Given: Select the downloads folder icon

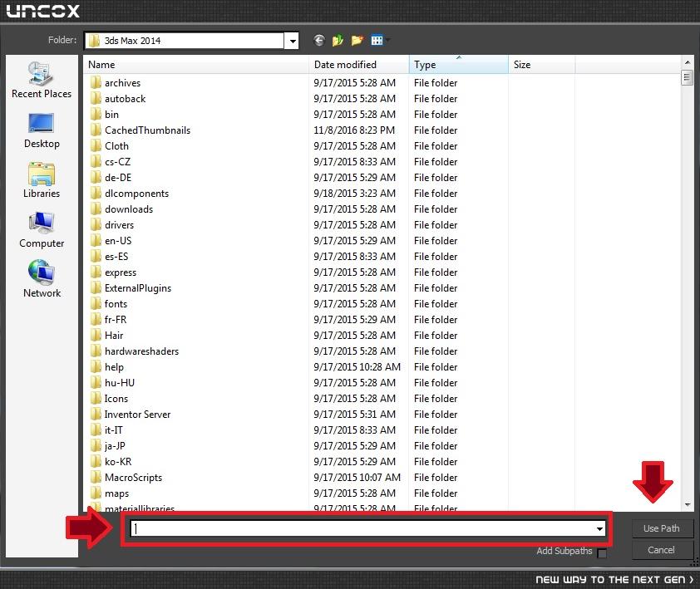Looking at the screenshot, I should coord(95,209).
